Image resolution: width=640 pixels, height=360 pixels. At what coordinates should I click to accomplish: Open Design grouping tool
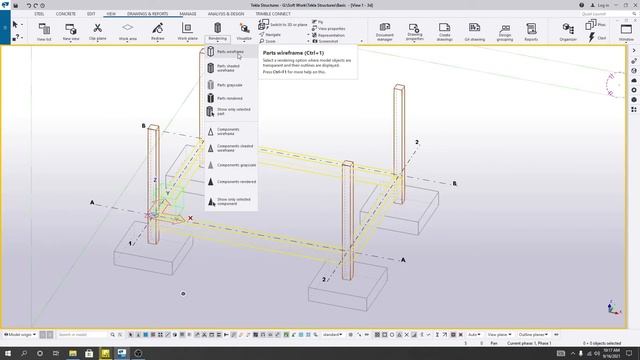click(x=505, y=32)
